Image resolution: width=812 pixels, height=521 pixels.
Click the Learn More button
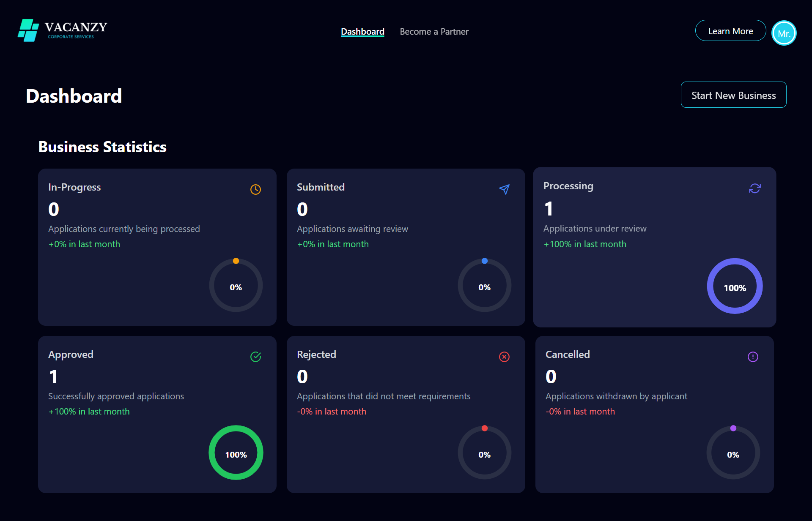[730, 30]
